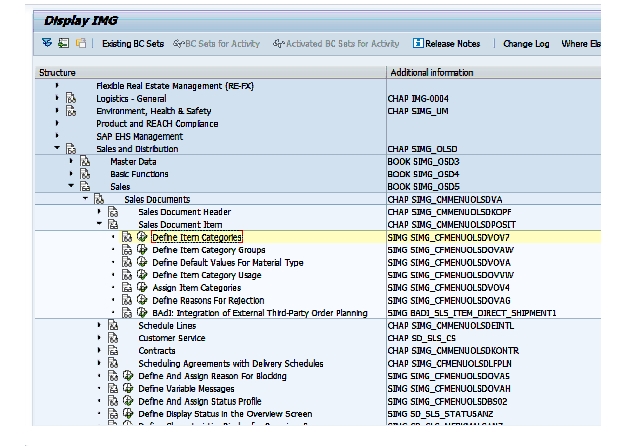Expand Flexible Real Estate Management node
The height and width of the screenshot is (446, 625).
[57, 85]
